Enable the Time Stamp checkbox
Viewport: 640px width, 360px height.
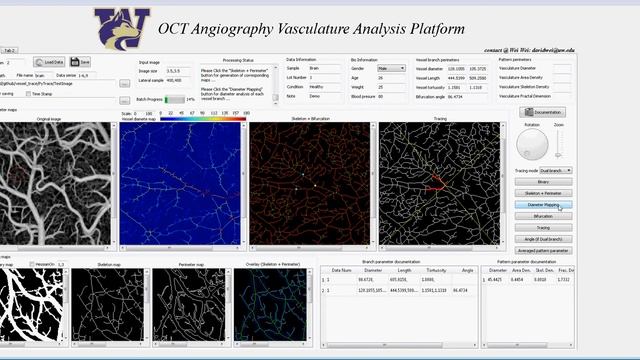pos(29,94)
